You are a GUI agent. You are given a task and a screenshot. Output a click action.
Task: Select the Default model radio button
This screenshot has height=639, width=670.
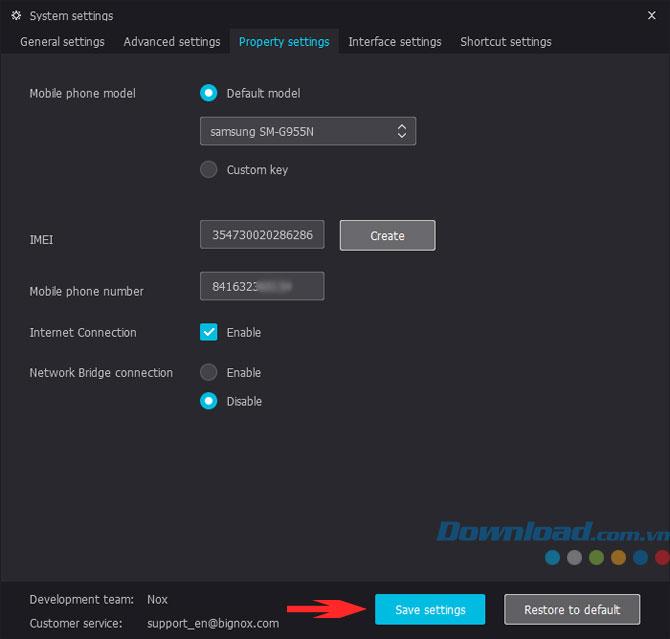tap(209, 93)
